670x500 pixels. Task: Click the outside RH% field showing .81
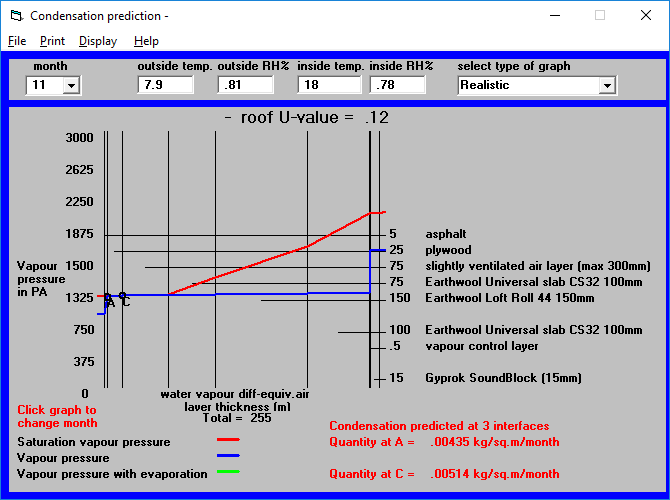click(x=245, y=85)
